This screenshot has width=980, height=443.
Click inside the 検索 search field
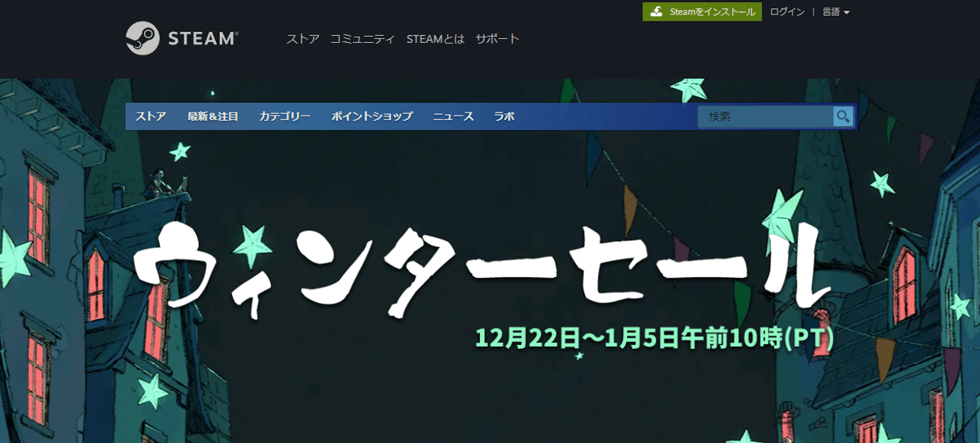pyautogui.click(x=766, y=116)
